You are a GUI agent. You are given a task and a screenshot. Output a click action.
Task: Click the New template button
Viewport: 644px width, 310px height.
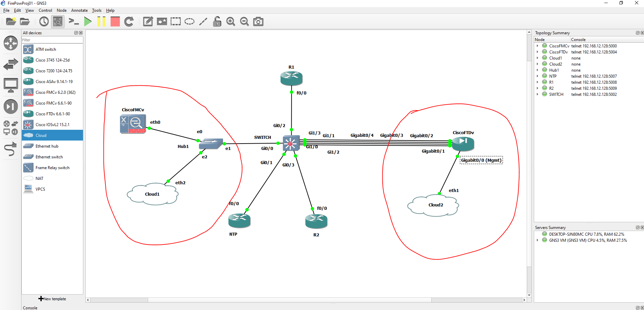click(x=52, y=299)
